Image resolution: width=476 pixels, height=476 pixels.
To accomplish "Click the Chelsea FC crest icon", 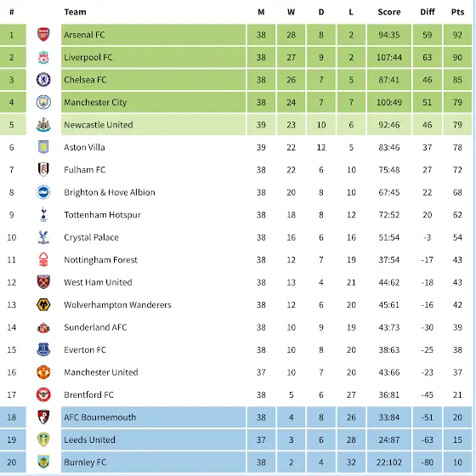I will pos(43,80).
